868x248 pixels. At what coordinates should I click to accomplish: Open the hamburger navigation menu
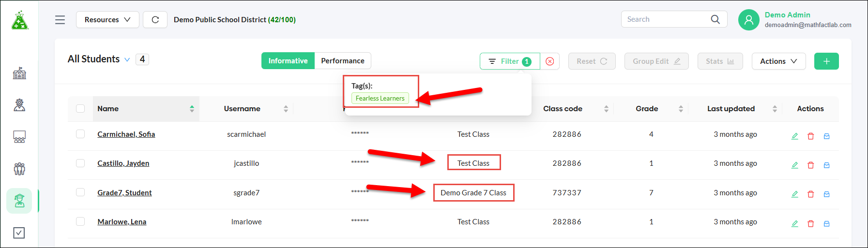click(60, 20)
